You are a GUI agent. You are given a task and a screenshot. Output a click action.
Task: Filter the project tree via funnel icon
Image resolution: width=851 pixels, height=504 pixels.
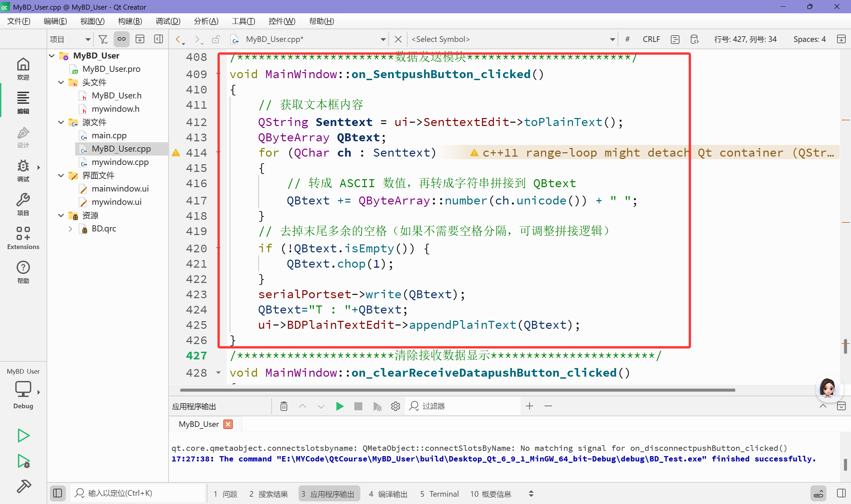click(x=103, y=40)
